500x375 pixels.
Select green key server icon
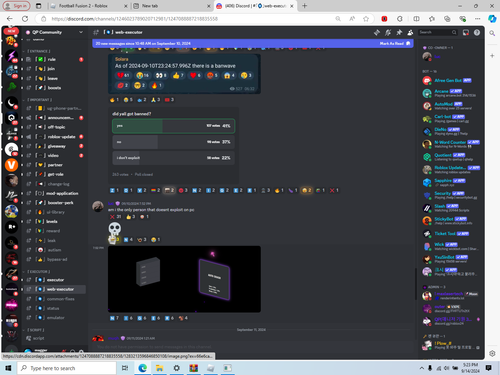pos(11,87)
